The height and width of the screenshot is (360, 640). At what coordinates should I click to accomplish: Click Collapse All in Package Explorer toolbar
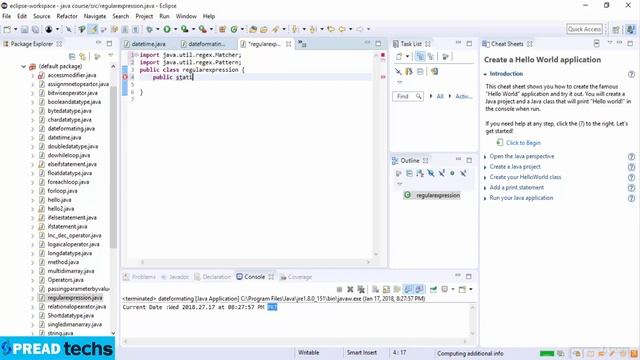72,56
